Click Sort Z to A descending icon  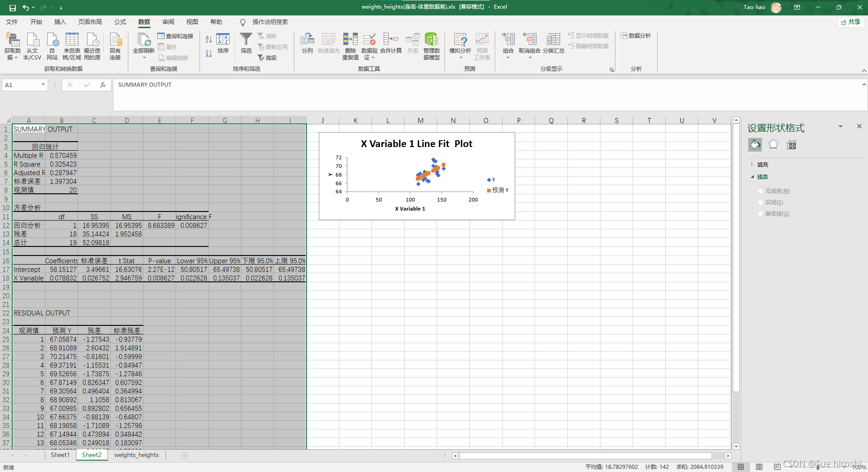click(x=209, y=54)
